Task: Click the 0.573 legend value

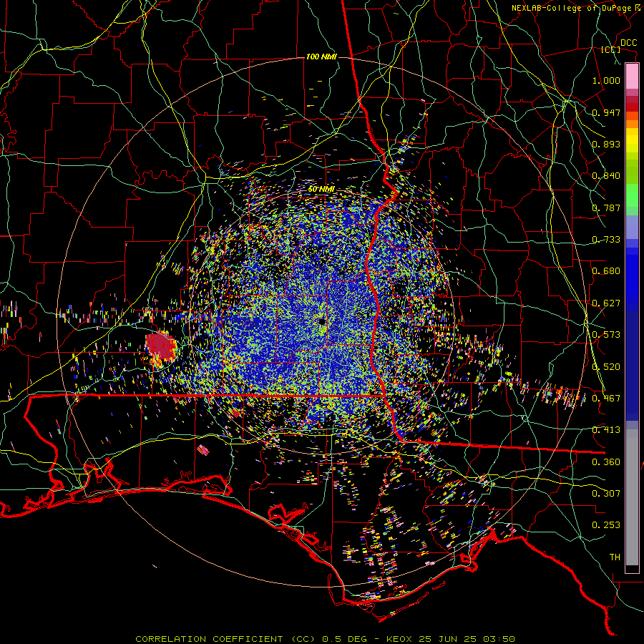Action: click(x=606, y=335)
